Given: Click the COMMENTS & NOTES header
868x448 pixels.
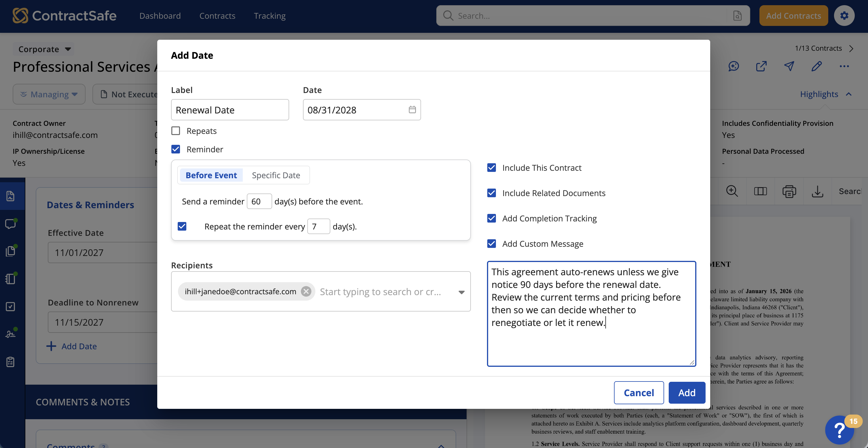Looking at the screenshot, I should [x=83, y=402].
